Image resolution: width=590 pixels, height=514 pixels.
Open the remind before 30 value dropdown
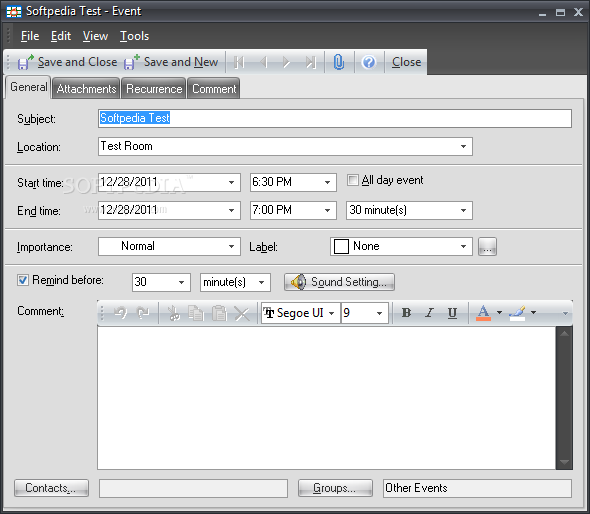pos(181,282)
